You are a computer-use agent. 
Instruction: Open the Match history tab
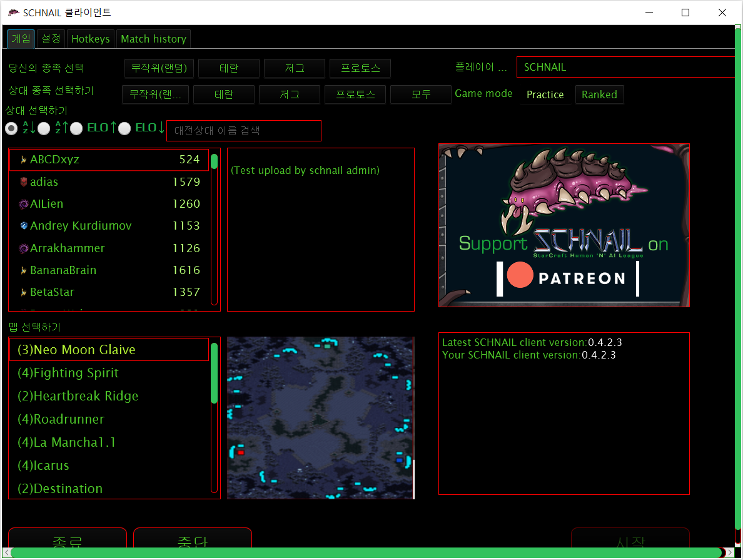coord(153,38)
